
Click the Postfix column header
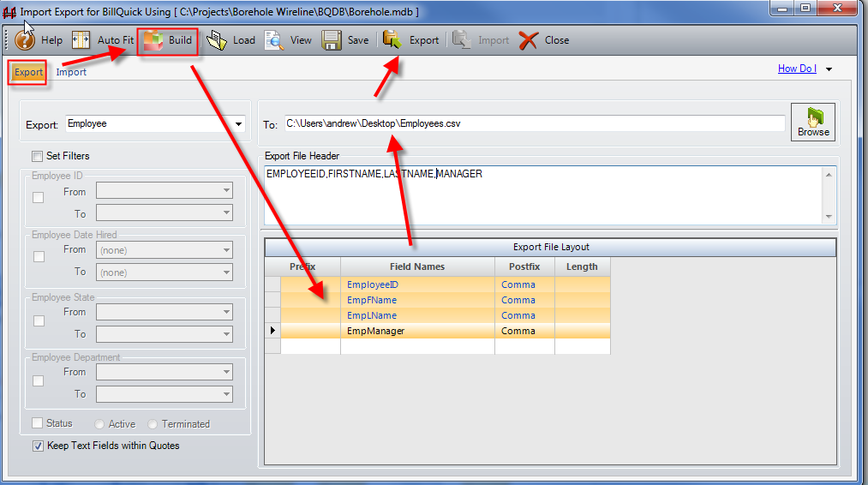pos(524,266)
